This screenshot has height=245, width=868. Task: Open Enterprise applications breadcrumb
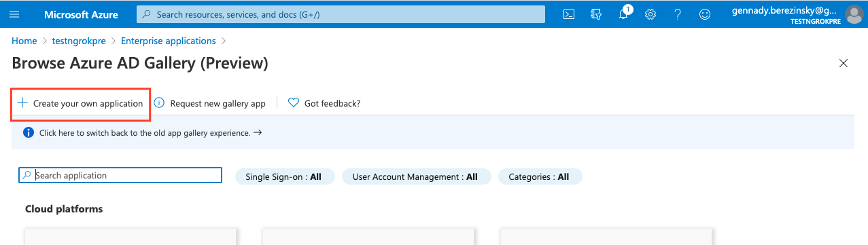pos(169,41)
